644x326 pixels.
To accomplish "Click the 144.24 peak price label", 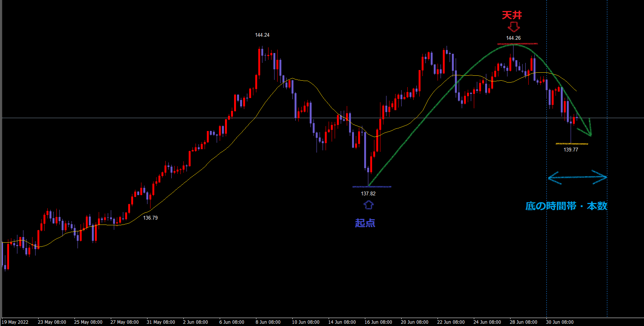I will (x=262, y=35).
